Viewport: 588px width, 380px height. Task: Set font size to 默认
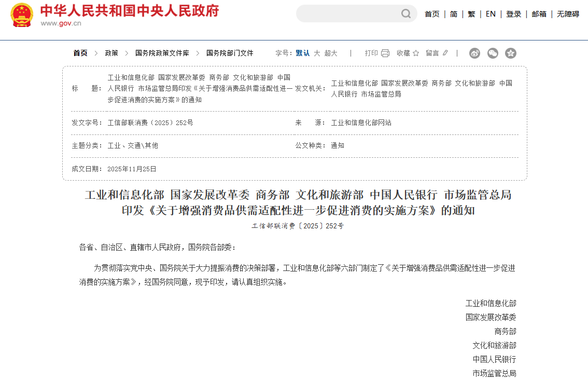pos(303,53)
